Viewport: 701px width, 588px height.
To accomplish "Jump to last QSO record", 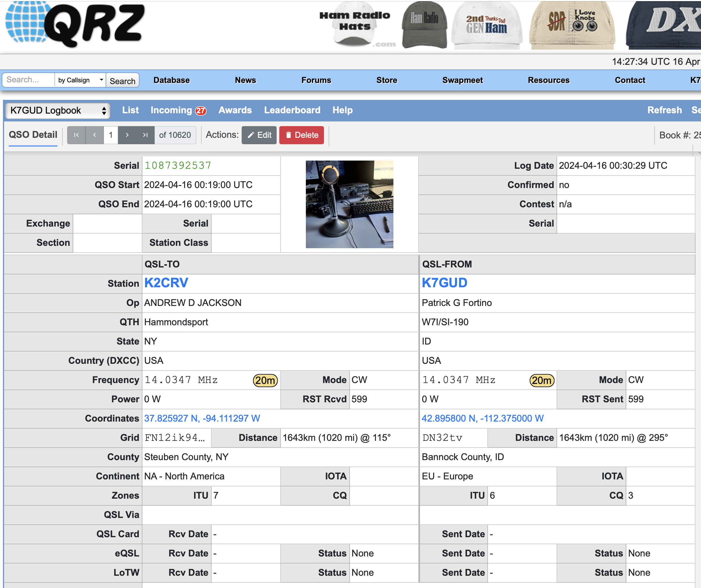I will pyautogui.click(x=145, y=135).
